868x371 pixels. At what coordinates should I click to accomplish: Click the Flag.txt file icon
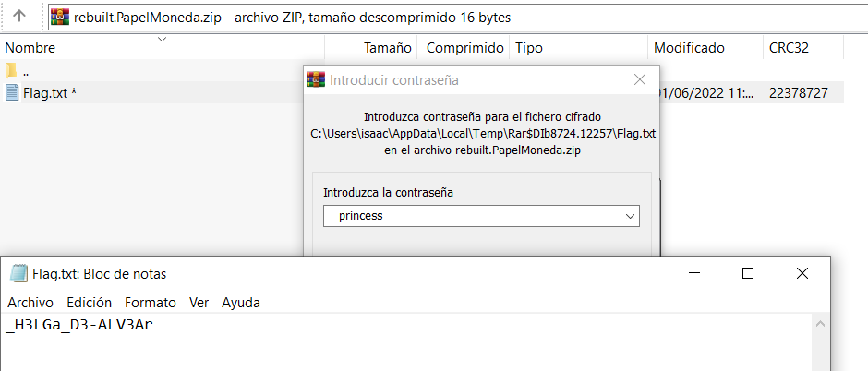(12, 91)
